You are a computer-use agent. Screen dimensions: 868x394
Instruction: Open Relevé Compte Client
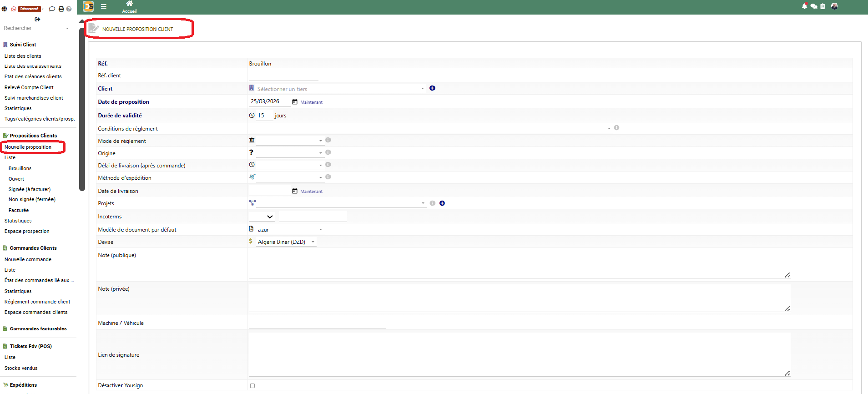[29, 87]
